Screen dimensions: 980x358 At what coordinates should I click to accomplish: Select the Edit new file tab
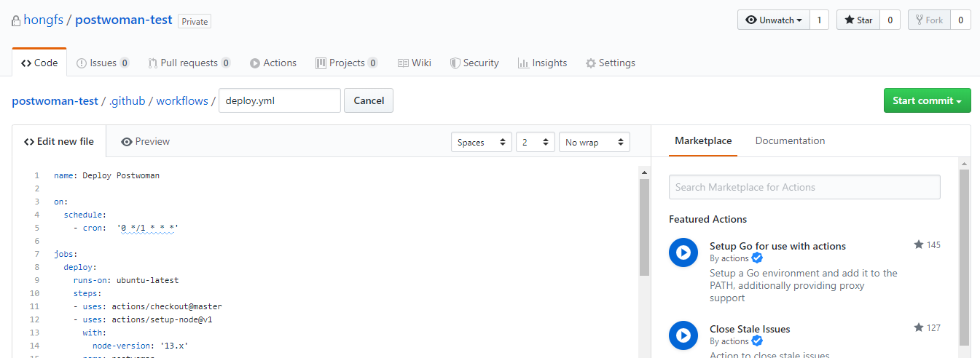click(x=59, y=141)
